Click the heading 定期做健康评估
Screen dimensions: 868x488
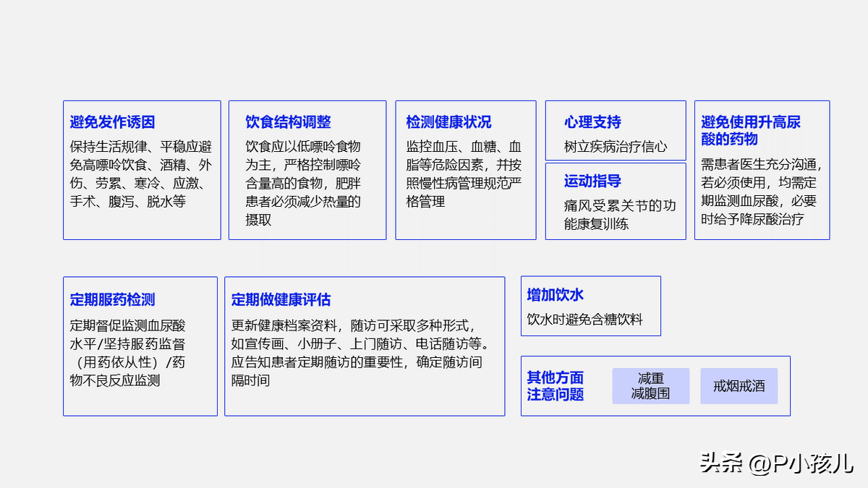coord(281,299)
